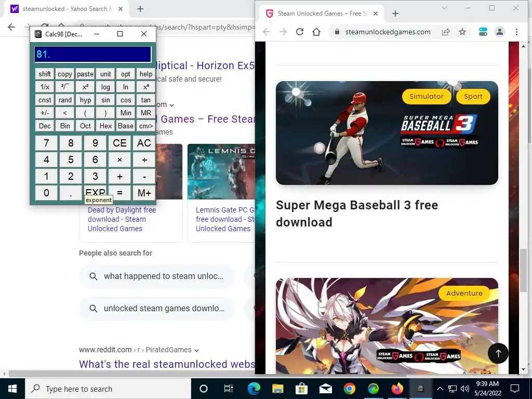Click the Steam Unlocked page vertical scrollbar thumb
The image size is (532, 399).
[x=524, y=270]
